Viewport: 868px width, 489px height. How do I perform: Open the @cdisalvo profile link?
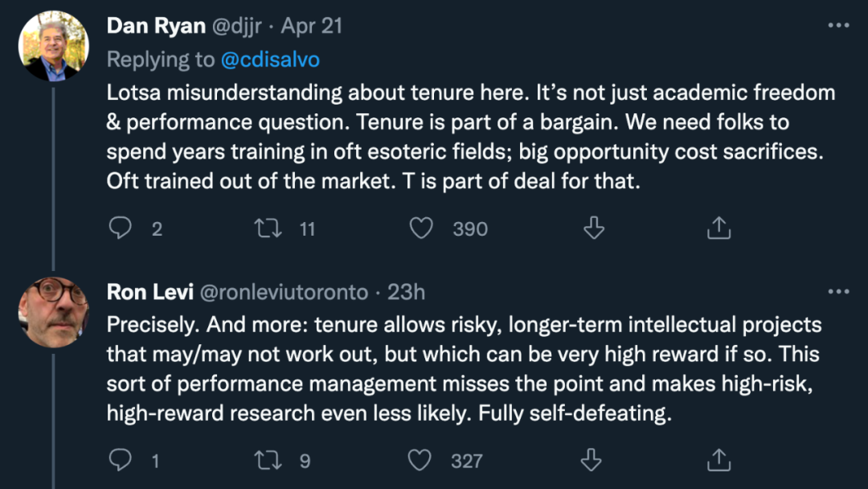point(267,59)
